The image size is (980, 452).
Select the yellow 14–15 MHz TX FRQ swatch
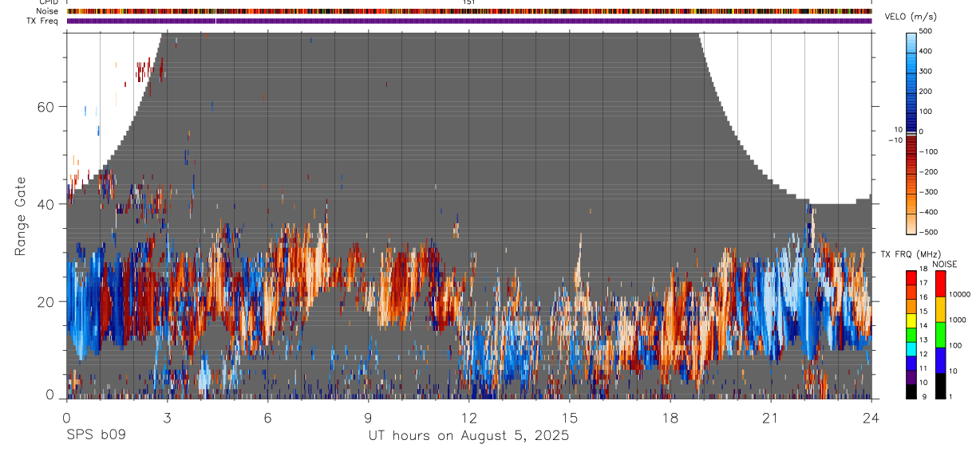911,320
